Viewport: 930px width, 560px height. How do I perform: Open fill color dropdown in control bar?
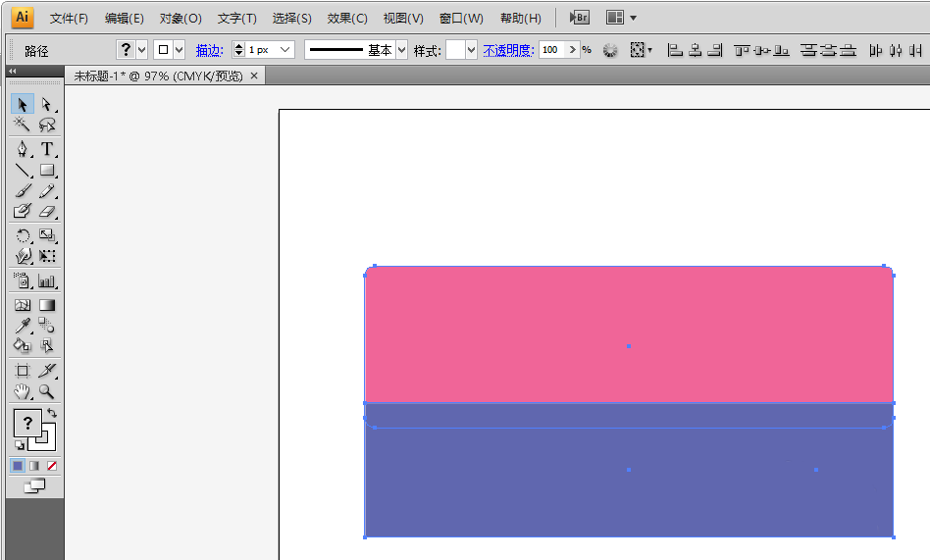[x=141, y=50]
